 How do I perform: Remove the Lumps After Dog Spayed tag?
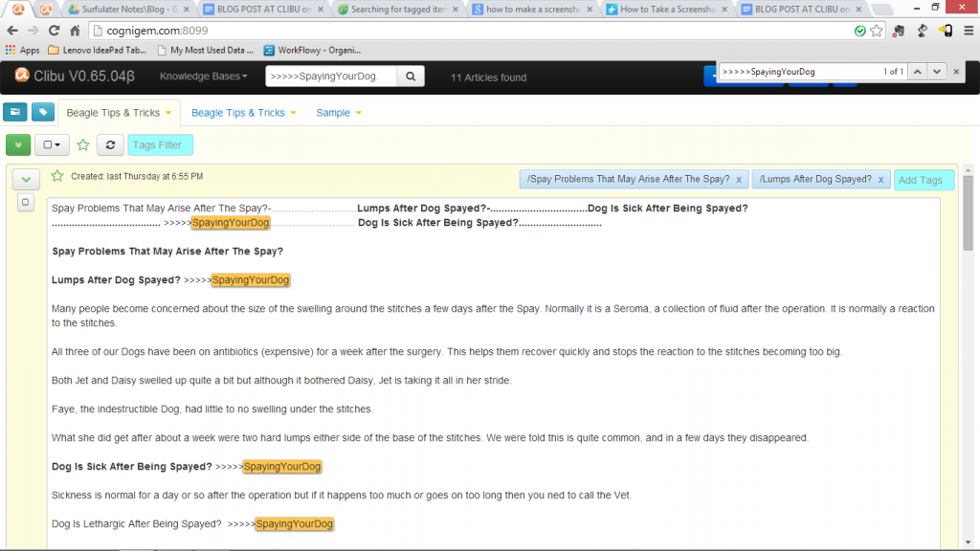point(880,180)
